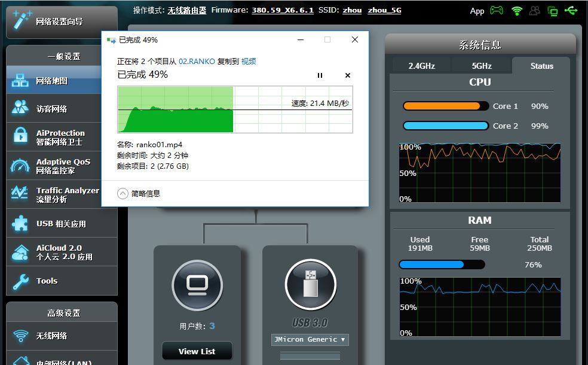Click the guest users status icon in top bar
The image size is (588, 365).
click(x=534, y=11)
